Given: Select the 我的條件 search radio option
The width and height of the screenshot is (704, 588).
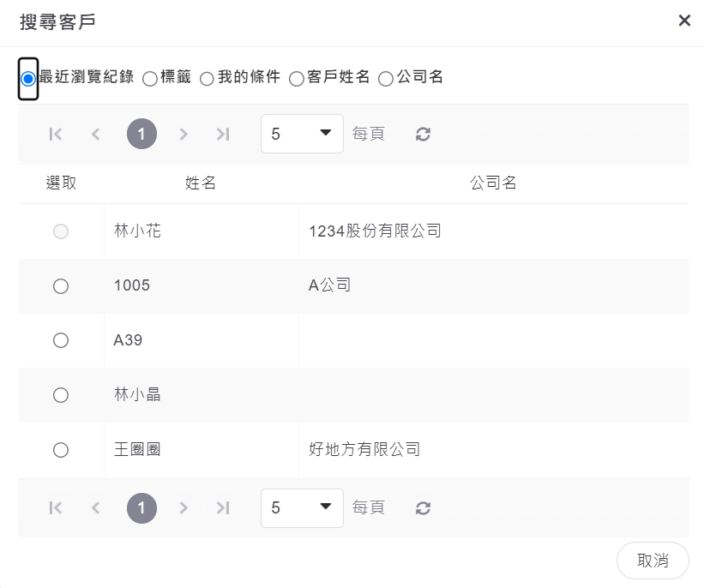Looking at the screenshot, I should pyautogui.click(x=207, y=79).
